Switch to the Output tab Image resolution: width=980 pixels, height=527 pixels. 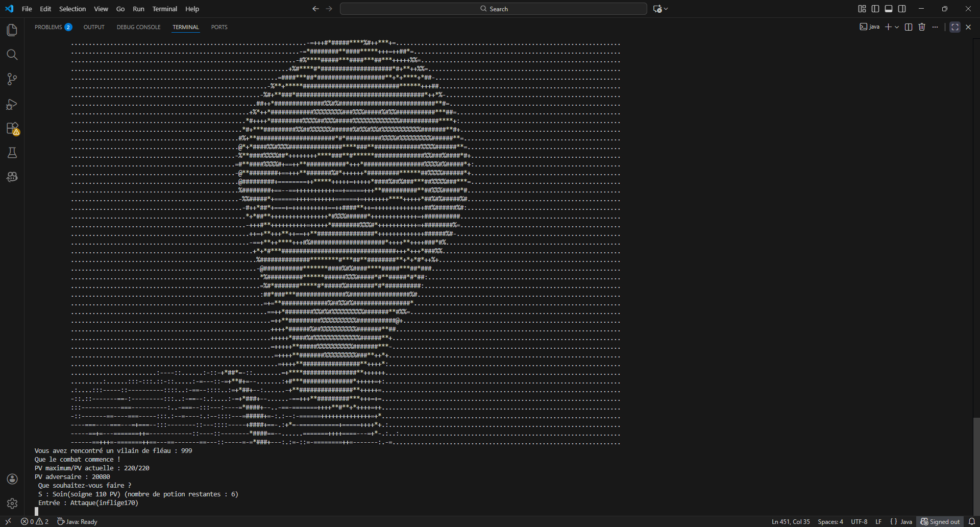(94, 27)
